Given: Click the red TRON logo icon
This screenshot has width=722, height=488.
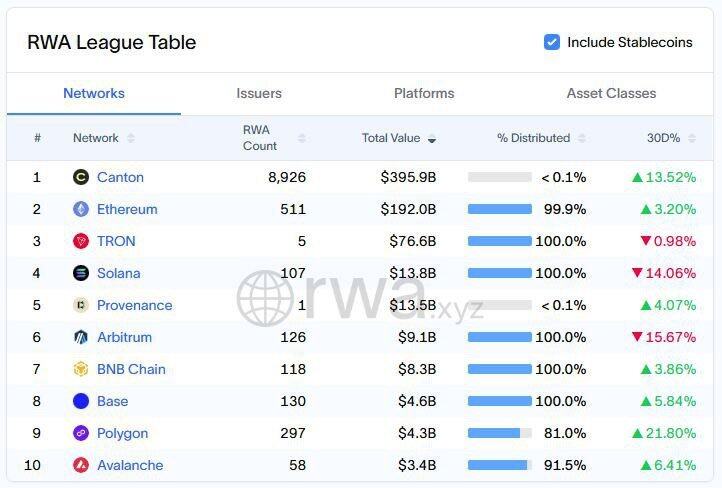Looking at the screenshot, I should (81, 241).
